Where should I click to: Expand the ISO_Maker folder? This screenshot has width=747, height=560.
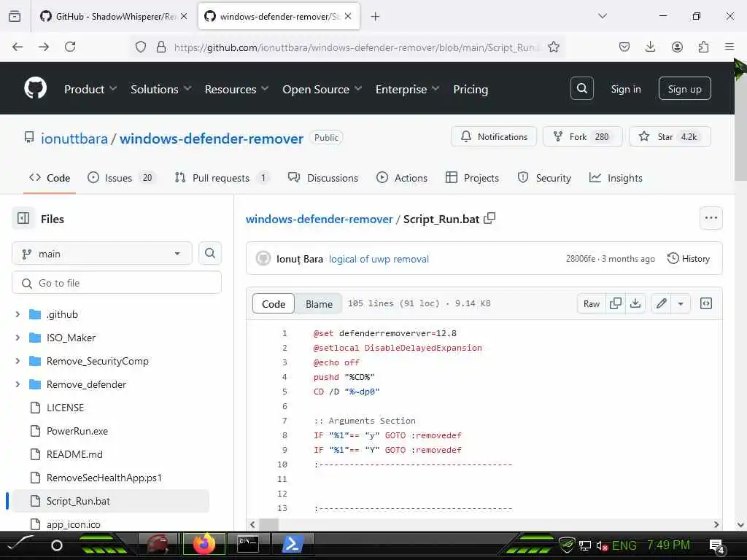[18, 338]
